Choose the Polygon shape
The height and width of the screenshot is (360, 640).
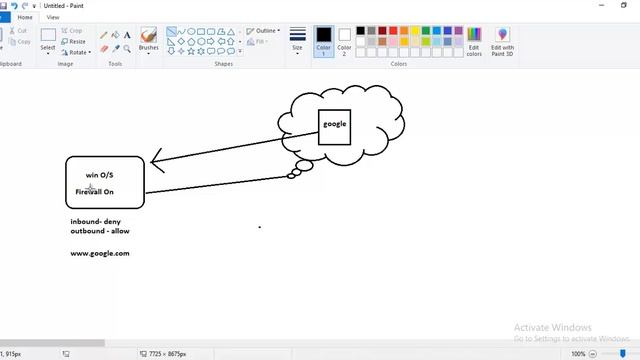(x=221, y=31)
